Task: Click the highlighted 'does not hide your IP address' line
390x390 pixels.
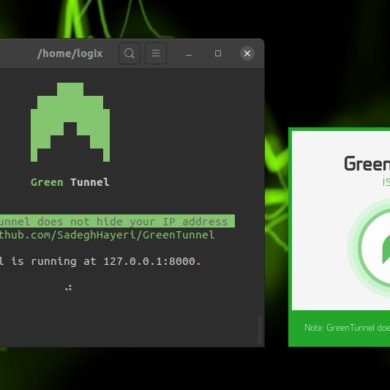Action: 117,221
